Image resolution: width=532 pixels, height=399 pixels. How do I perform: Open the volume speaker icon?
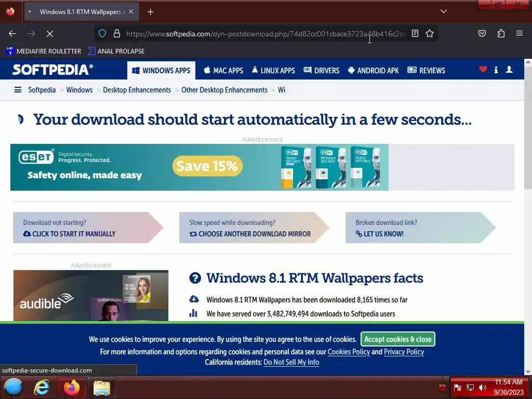[483, 388]
